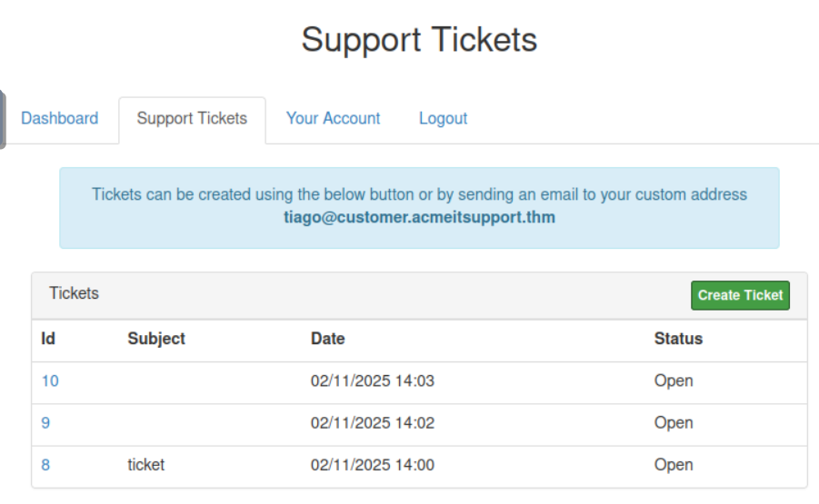Click the 02/11/2025 14:03 date cell
This screenshot has height=504, width=819.
click(x=373, y=380)
